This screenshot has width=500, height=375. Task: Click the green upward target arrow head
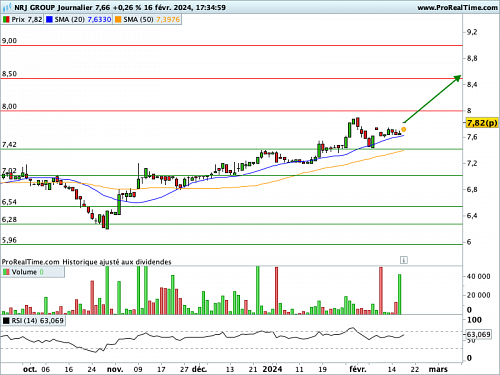pos(458,78)
